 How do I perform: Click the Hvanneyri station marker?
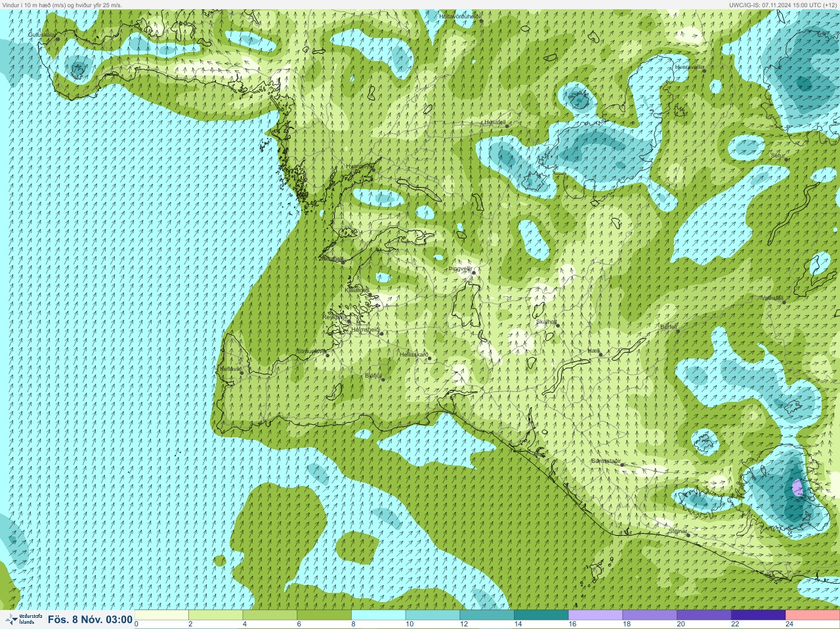[373, 169]
